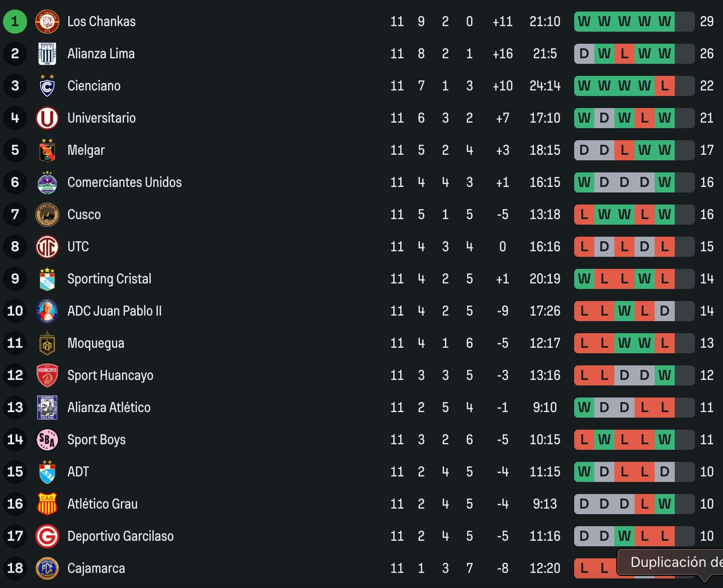Screen dimensions: 723x588
Task: Click the green W marker in ADT's form
Action: 583,471
